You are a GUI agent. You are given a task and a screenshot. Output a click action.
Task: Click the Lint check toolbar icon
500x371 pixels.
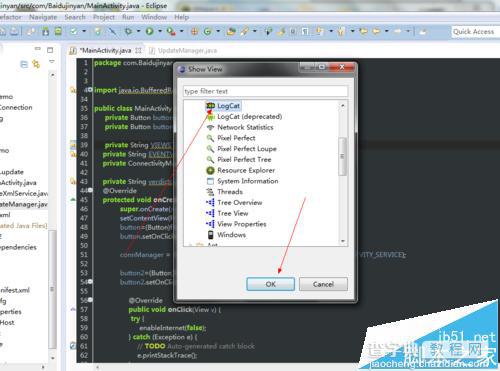[x=74, y=31]
